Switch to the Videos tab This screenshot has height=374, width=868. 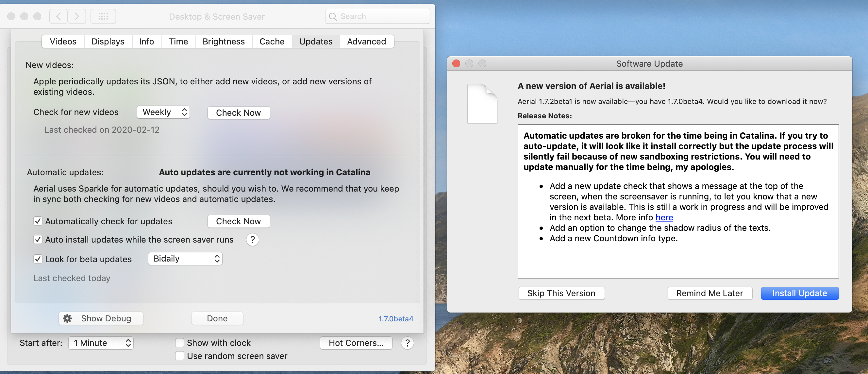63,42
